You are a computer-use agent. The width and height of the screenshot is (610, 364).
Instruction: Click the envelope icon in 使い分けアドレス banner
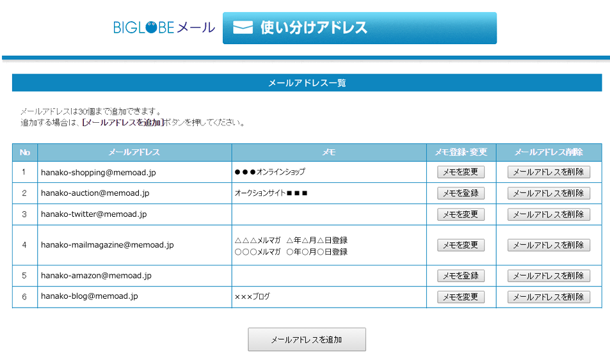click(243, 28)
